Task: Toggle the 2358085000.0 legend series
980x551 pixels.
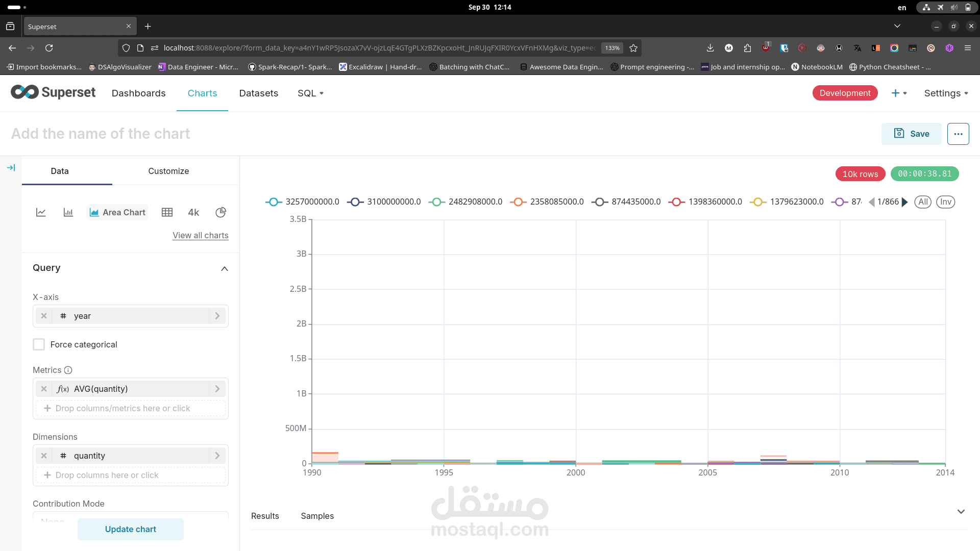Action: point(547,202)
